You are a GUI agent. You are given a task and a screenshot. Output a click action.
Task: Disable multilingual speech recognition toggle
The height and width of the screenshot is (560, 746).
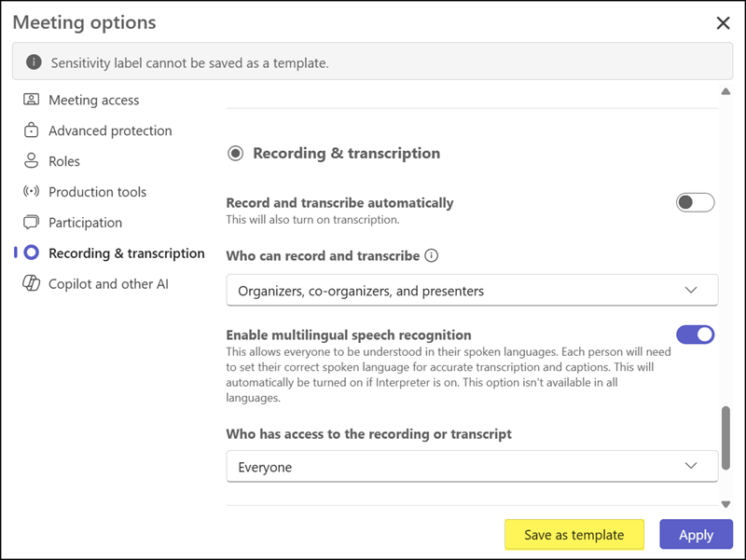point(695,335)
